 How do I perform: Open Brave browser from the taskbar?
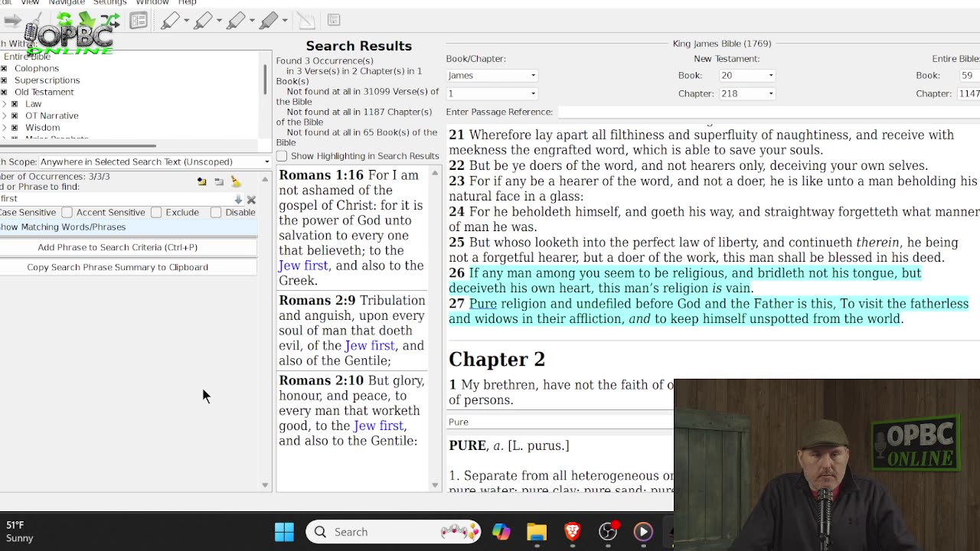point(573,532)
